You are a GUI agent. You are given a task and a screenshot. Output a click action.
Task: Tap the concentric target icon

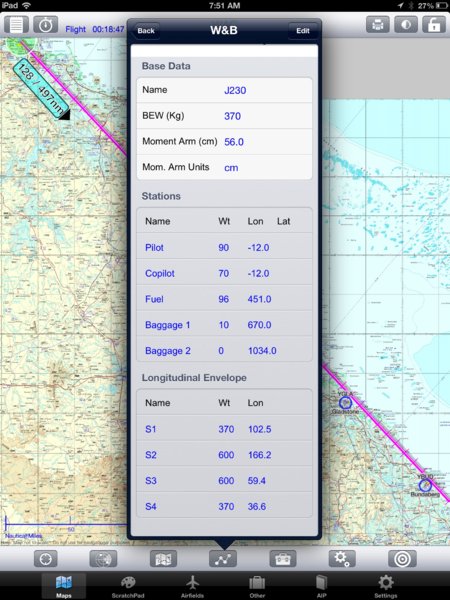[402, 559]
